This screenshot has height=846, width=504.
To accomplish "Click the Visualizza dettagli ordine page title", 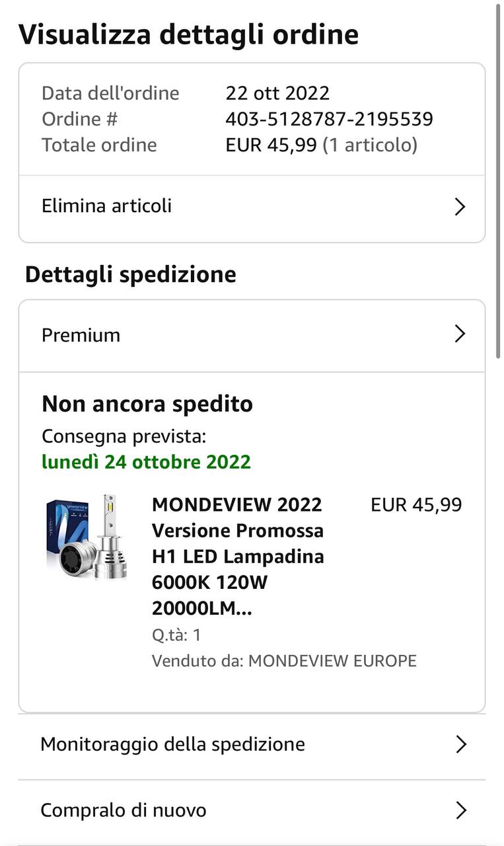I will [188, 34].
